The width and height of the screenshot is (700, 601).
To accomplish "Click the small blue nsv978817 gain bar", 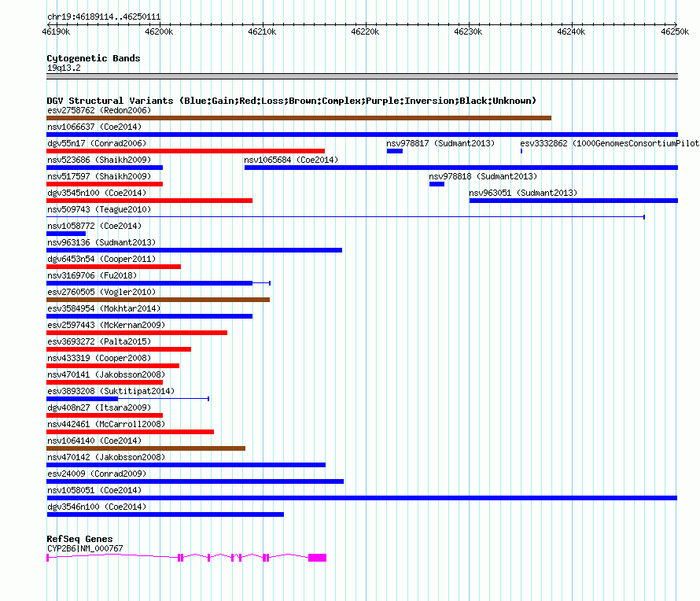I will click(395, 151).
